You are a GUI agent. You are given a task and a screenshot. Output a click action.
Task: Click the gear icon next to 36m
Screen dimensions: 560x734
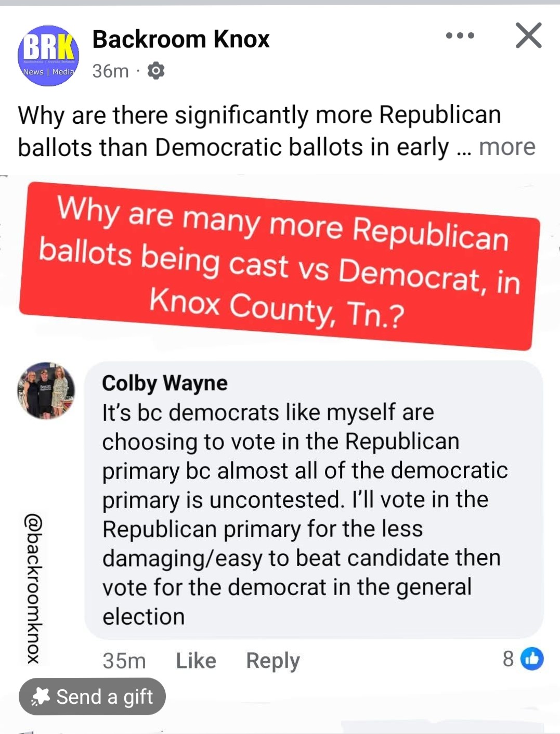pyautogui.click(x=156, y=71)
